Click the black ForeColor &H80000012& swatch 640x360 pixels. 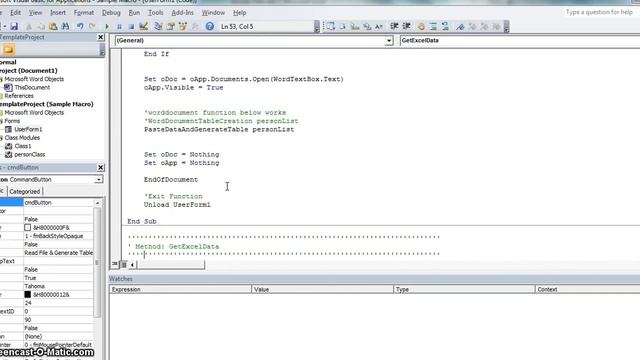click(x=27, y=294)
